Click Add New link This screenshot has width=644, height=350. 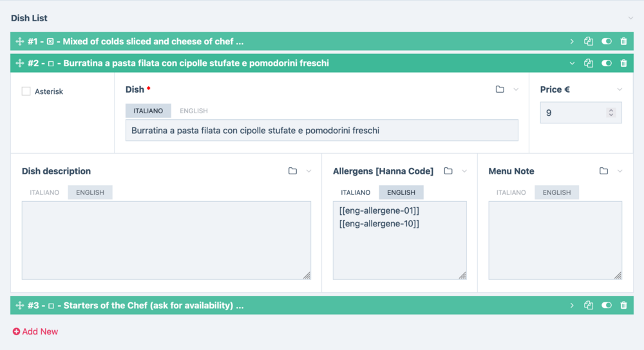click(35, 331)
